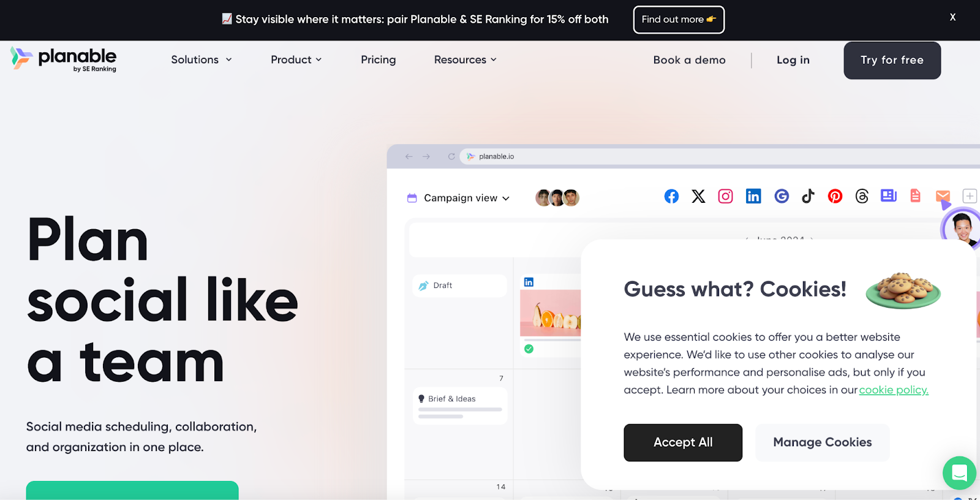Screen dimensions: 980x500
Task: Open the Resources dropdown
Action: [466, 59]
